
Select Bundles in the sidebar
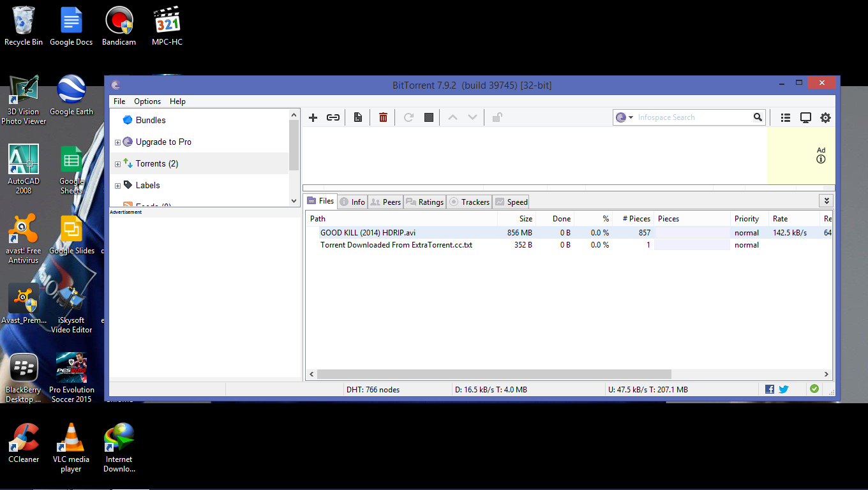tap(151, 120)
